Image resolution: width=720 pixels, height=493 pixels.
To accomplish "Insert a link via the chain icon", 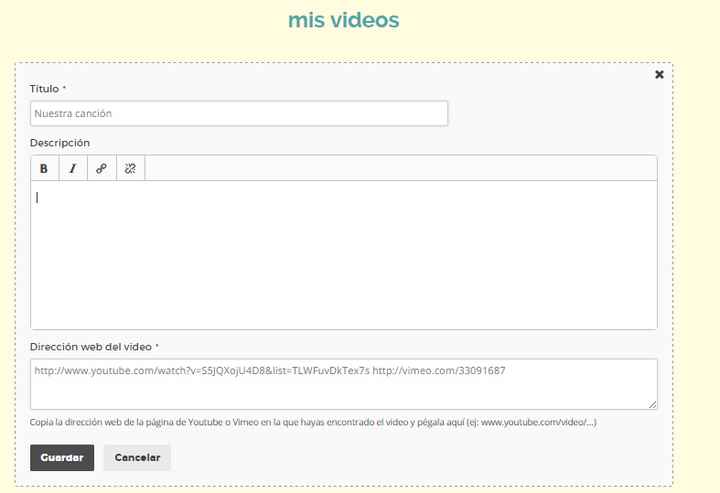I will point(101,168).
